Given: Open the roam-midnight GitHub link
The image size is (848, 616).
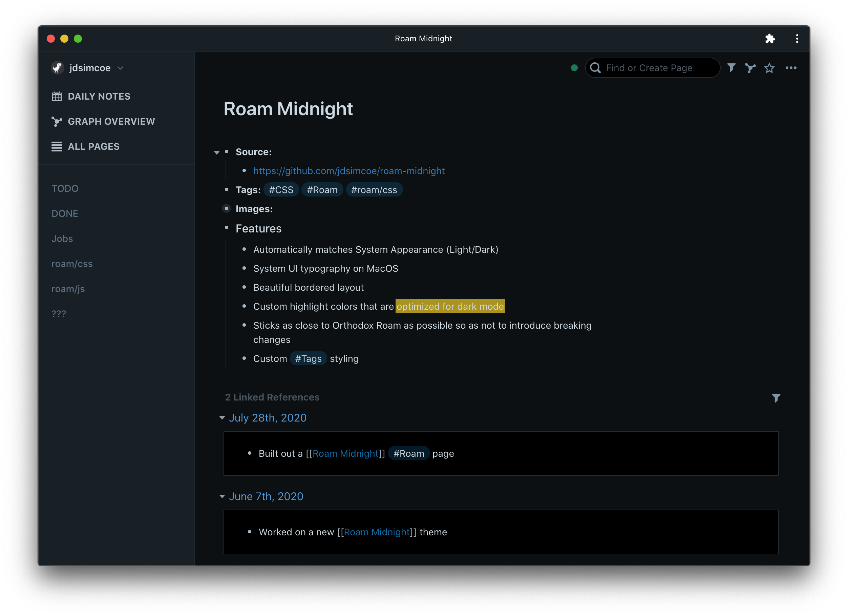Looking at the screenshot, I should (x=349, y=171).
